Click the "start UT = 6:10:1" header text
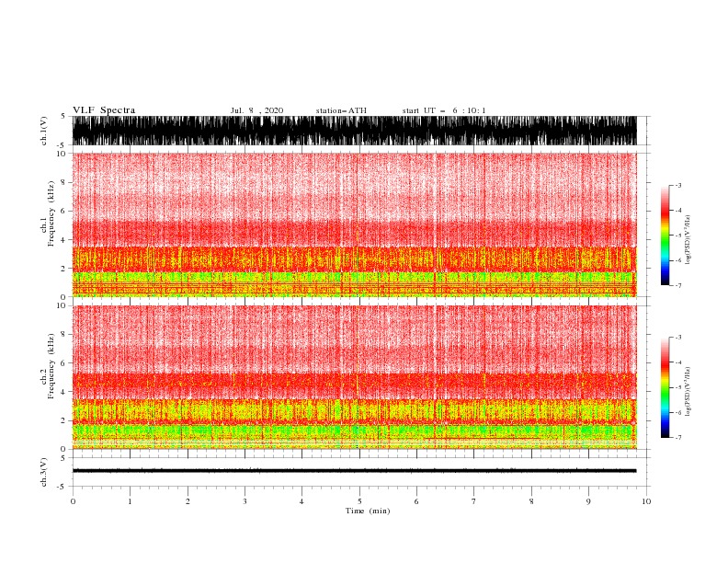 pyautogui.click(x=444, y=110)
